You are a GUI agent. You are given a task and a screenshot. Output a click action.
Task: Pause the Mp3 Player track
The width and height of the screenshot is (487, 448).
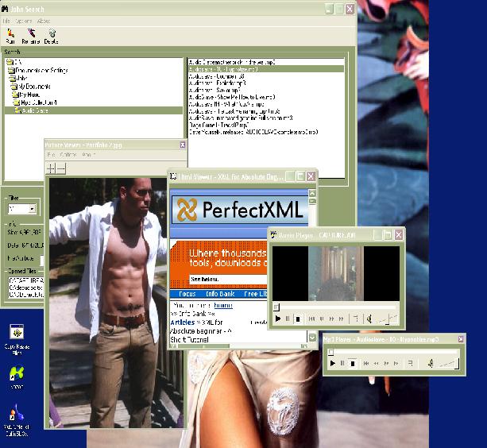(x=342, y=363)
